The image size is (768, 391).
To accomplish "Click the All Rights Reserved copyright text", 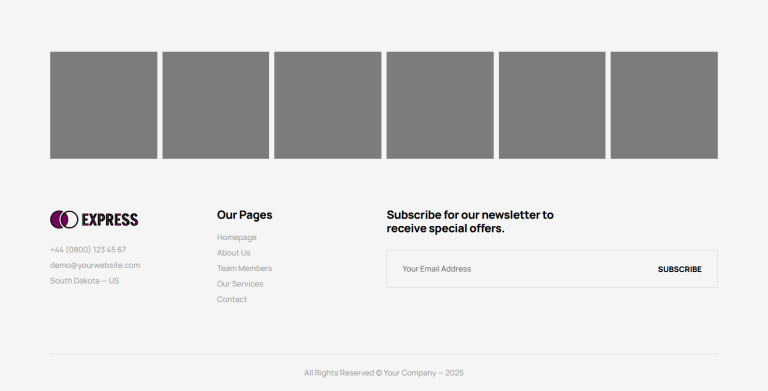I will (x=384, y=373).
